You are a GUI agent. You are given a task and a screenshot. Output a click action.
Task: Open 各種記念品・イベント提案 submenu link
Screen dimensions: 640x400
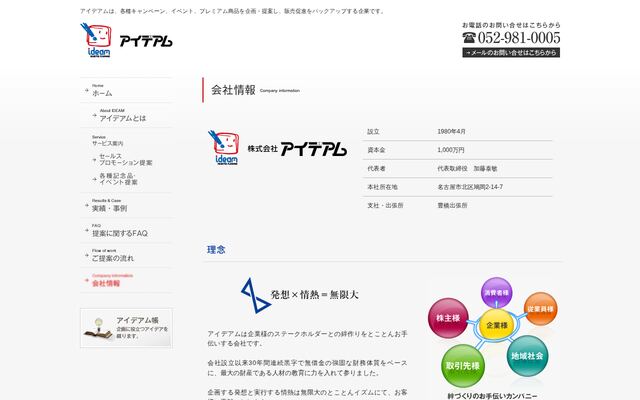118,179
